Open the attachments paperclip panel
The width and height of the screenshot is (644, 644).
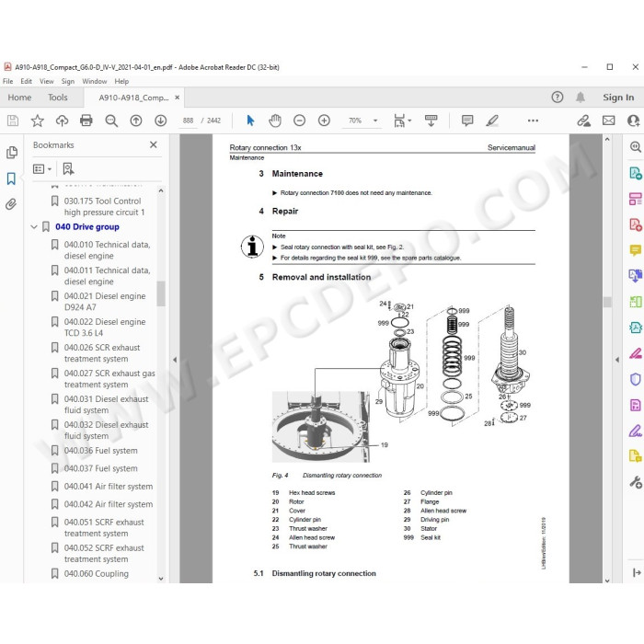(11, 204)
